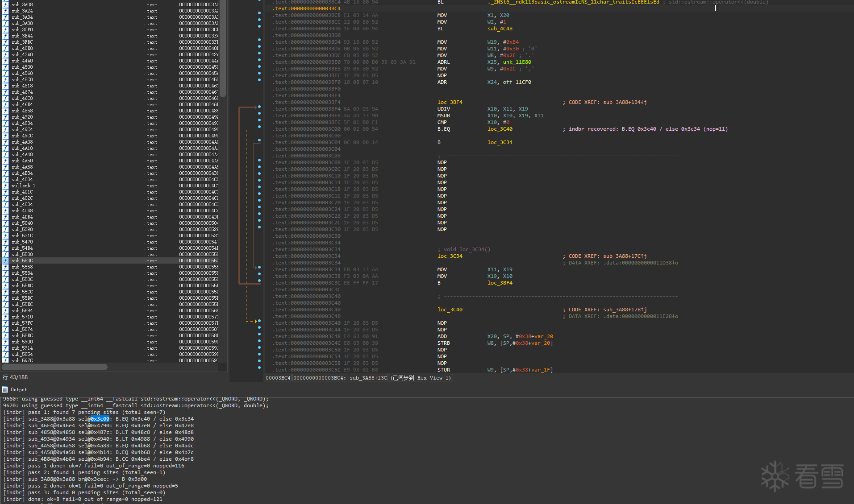Click the function icon beside sub_4858
The image size is (854, 504).
[x=6, y=111]
